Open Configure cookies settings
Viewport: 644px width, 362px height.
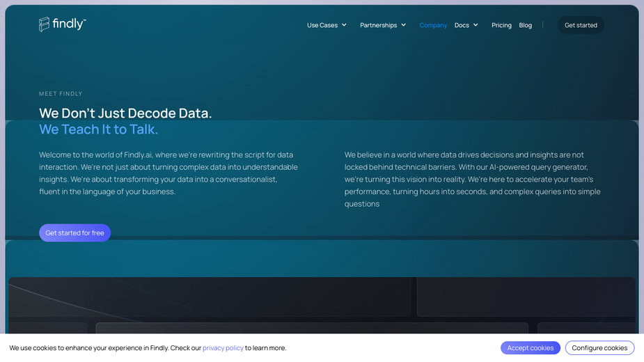(x=599, y=347)
